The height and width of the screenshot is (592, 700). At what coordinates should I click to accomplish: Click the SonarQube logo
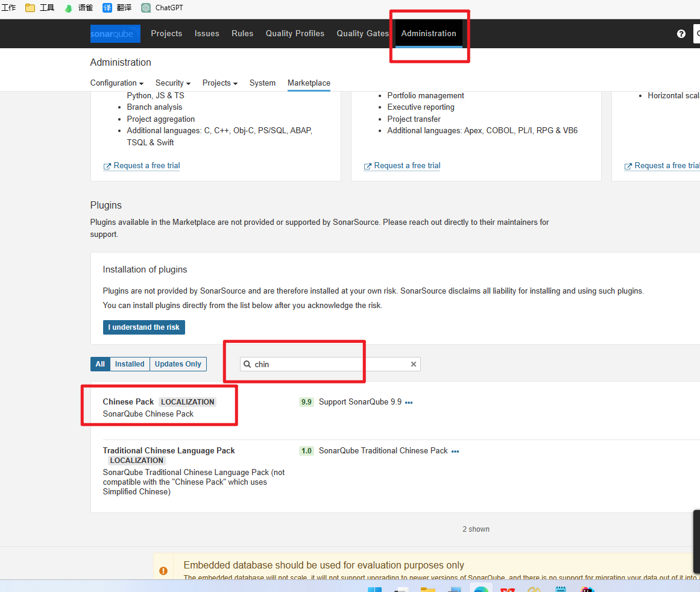pos(115,34)
